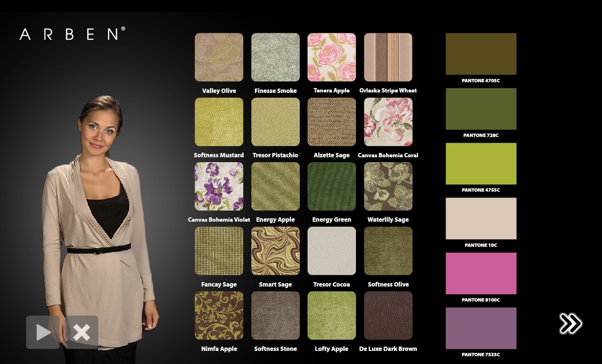Click the "Softness Stone" label
Viewport: 602px width, 364px height.
point(276,349)
